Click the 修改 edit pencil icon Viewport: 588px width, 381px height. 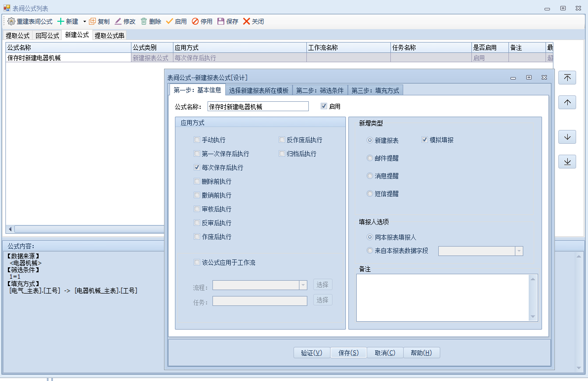[118, 21]
